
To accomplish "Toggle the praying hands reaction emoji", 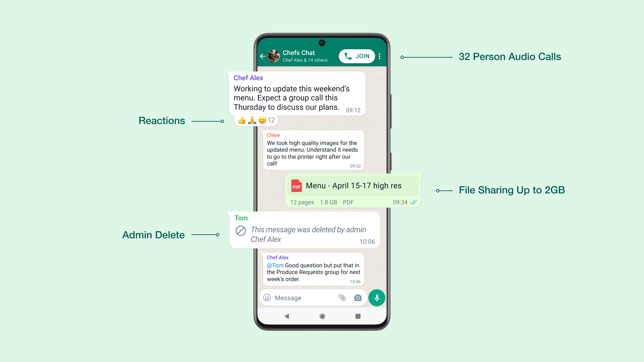I will tap(251, 120).
